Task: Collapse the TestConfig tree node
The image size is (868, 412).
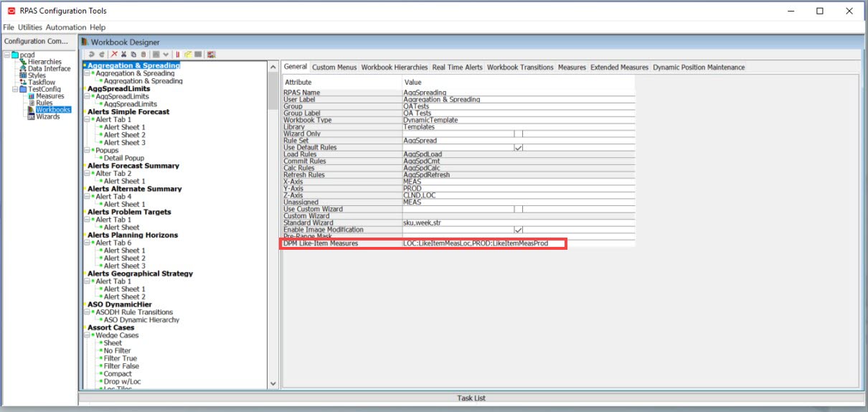Action: [x=14, y=89]
